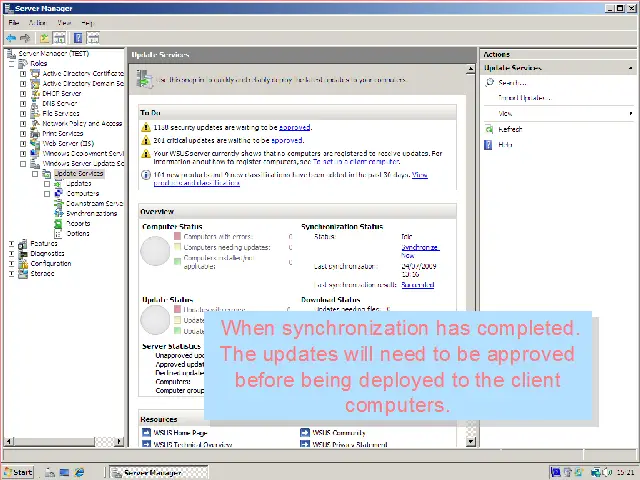Collapse the Update Services tree node
The height and width of the screenshot is (480, 640).
coord(35,174)
